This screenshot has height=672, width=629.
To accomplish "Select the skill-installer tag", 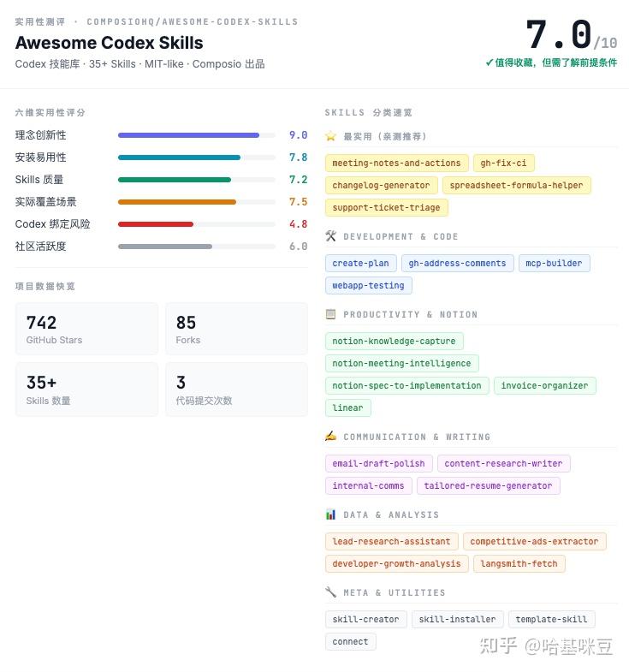I will (x=457, y=620).
